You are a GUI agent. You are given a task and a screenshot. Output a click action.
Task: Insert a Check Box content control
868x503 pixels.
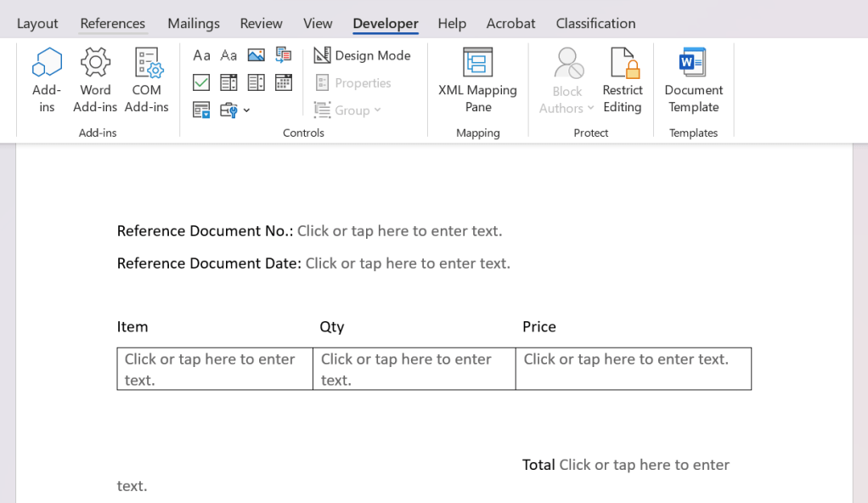point(201,82)
